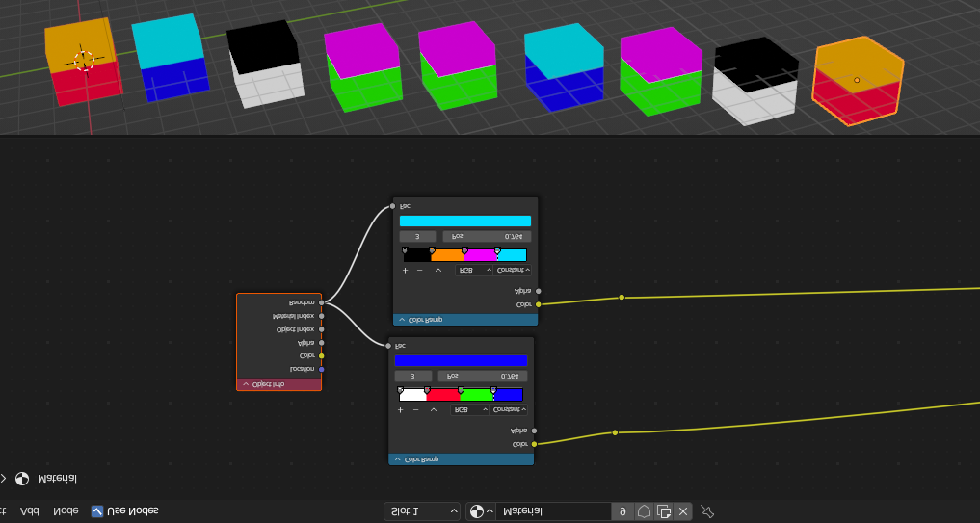Select the black stop on the color ramp
This screenshot has width=980, height=523.
(405, 250)
